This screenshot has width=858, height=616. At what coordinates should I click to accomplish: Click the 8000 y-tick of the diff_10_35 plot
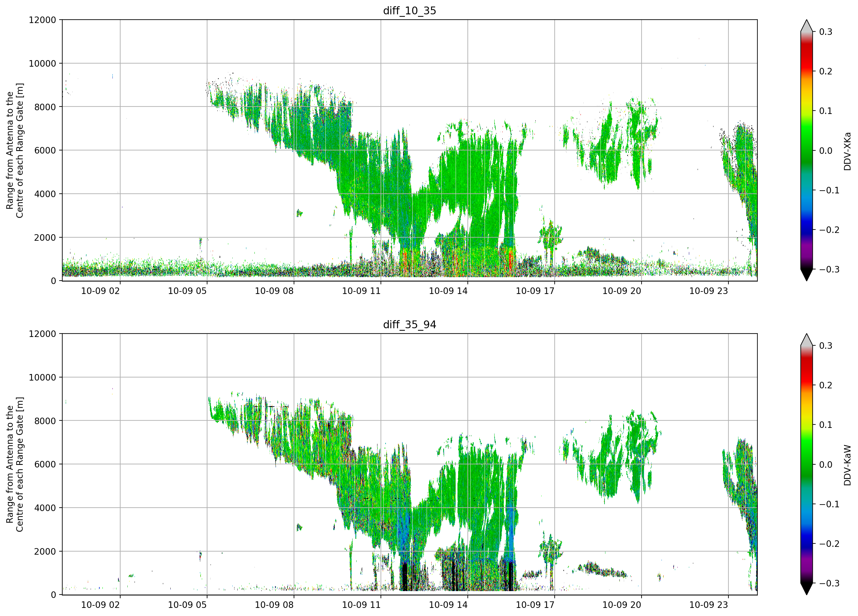45,107
